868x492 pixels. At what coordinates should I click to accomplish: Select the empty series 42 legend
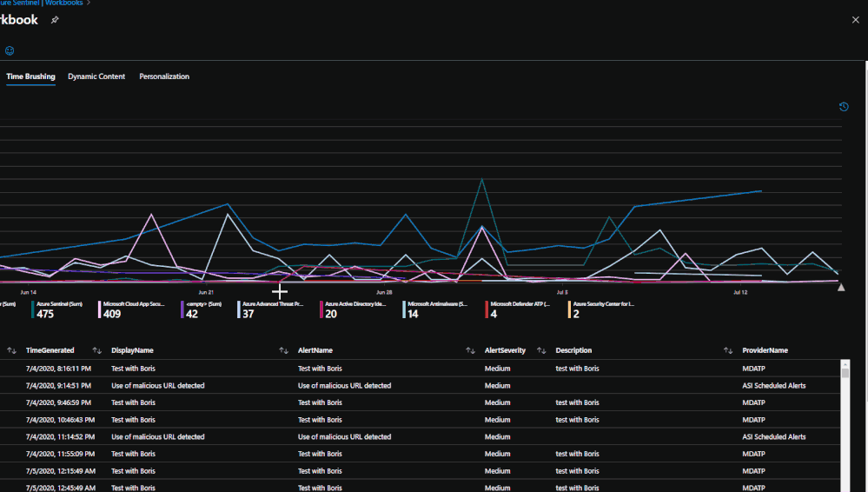coord(201,309)
